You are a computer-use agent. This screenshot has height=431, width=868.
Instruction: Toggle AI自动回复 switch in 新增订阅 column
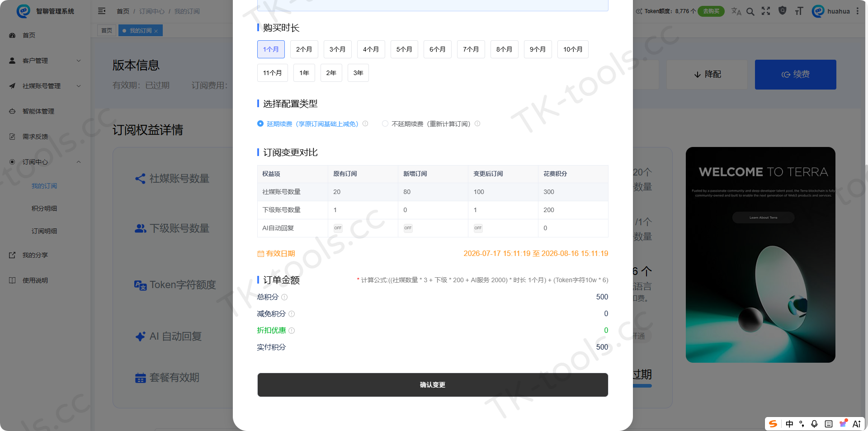408,228
